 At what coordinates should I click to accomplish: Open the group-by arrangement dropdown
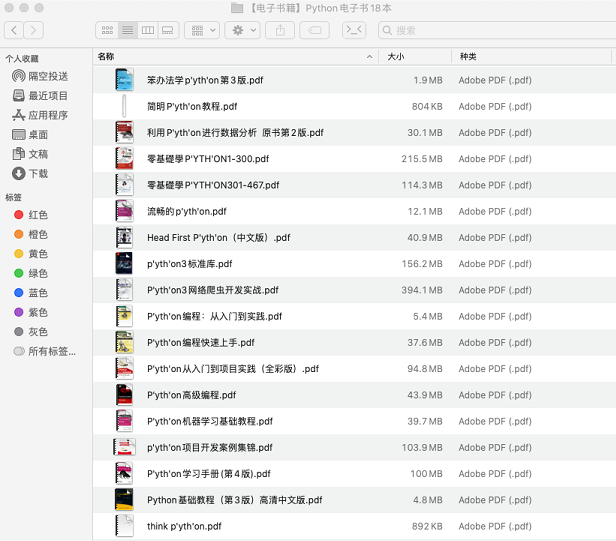202,30
